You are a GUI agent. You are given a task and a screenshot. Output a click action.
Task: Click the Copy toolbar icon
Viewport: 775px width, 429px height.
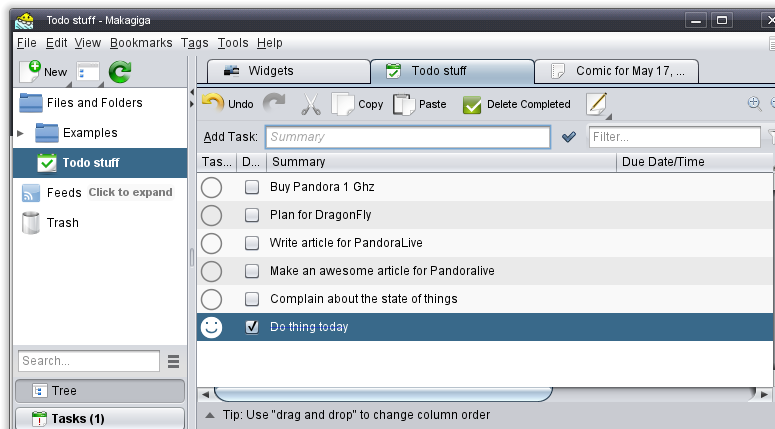[343, 104]
